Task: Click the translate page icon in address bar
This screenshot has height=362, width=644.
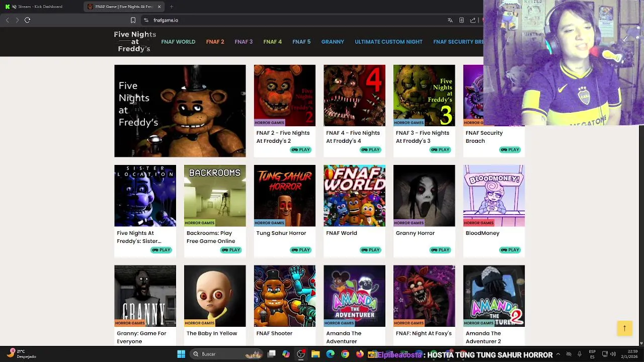Action: [x=450, y=20]
